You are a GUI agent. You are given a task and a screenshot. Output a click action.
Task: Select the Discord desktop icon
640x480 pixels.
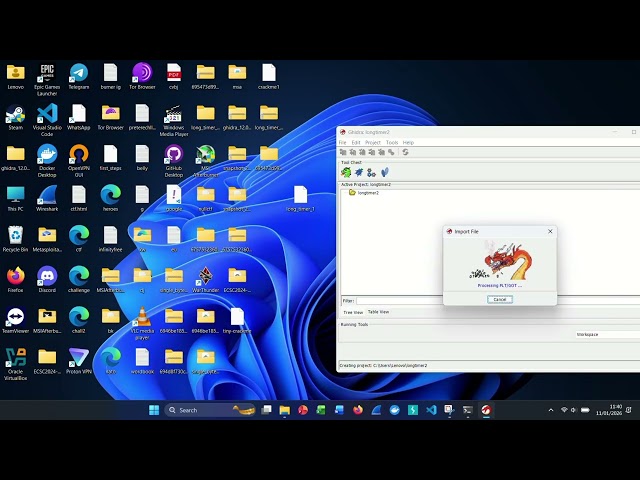click(x=47, y=280)
